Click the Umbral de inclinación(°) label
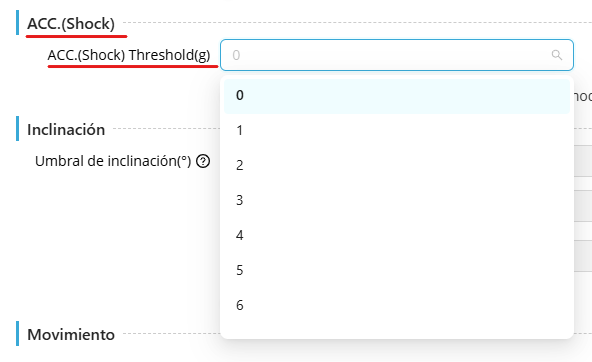Viewport: 592px width, 362px height. [113, 161]
